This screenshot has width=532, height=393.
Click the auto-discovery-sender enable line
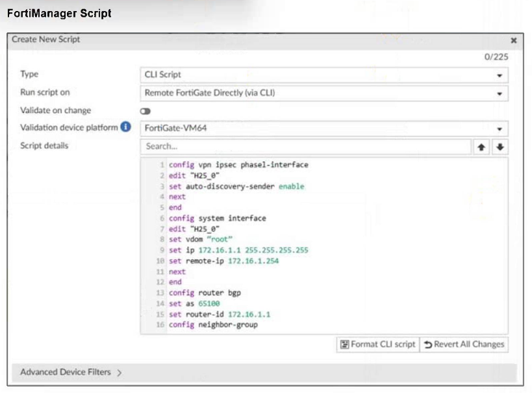coord(236,186)
